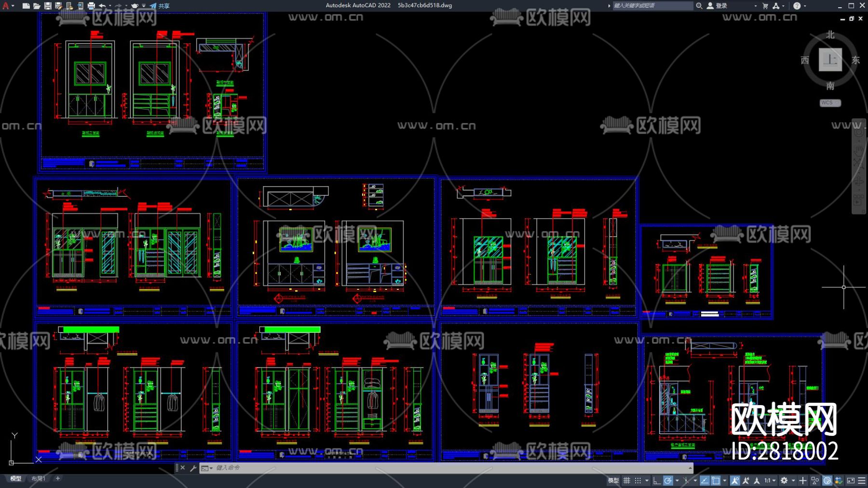Toggle auto-add annotation scales

(746, 480)
